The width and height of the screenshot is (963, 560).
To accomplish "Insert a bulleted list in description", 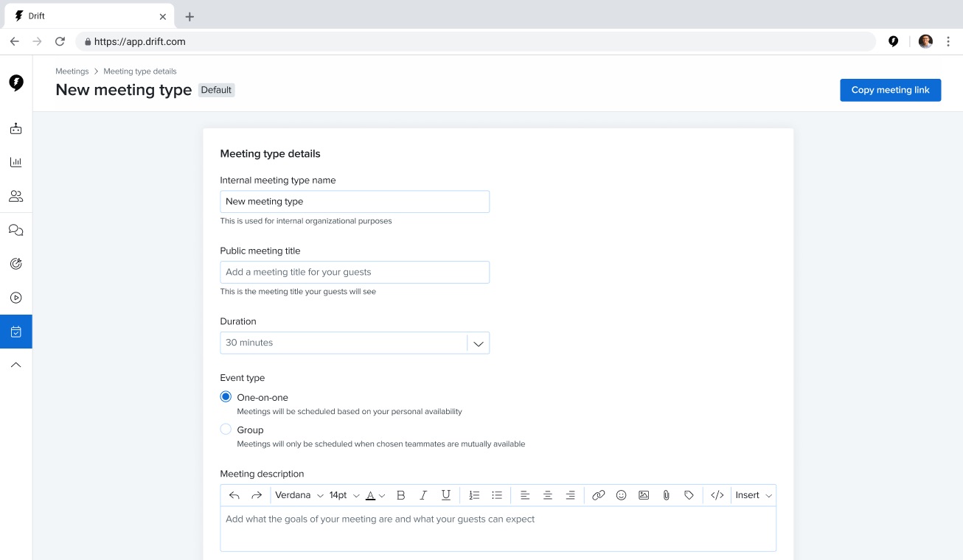I will point(497,495).
